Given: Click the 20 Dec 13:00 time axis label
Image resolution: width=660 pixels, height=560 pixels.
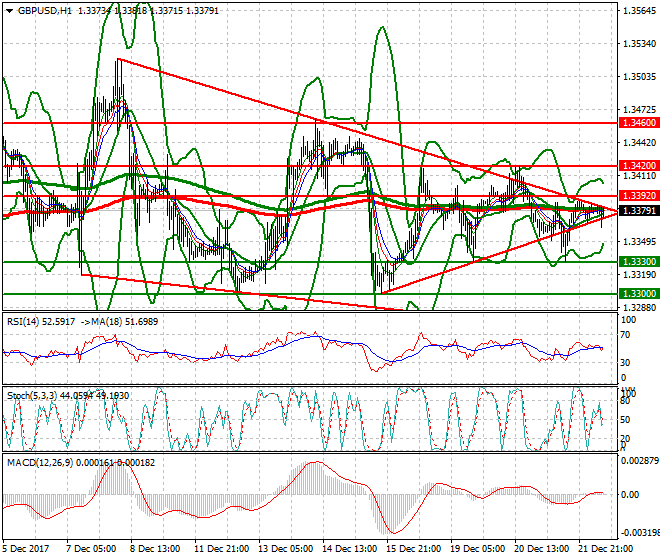Looking at the screenshot, I should [542, 549].
